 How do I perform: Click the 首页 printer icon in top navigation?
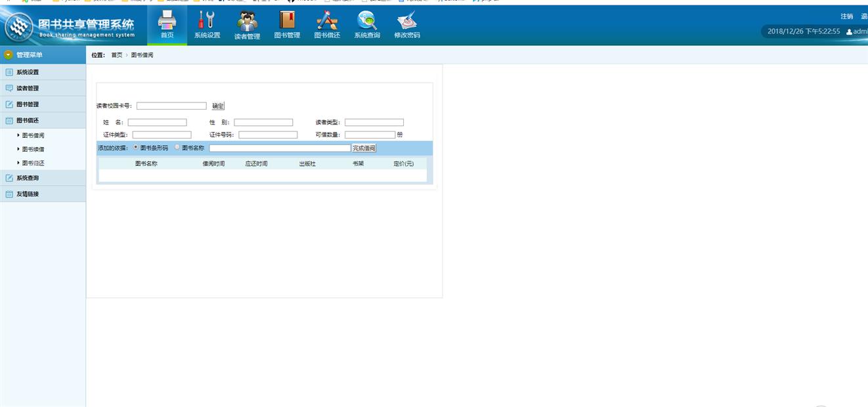[167, 20]
